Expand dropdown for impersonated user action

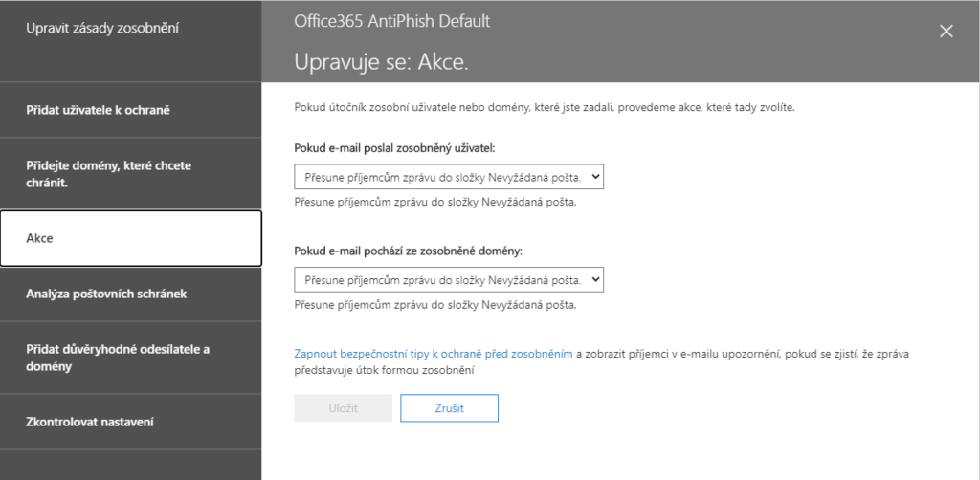pyautogui.click(x=450, y=177)
